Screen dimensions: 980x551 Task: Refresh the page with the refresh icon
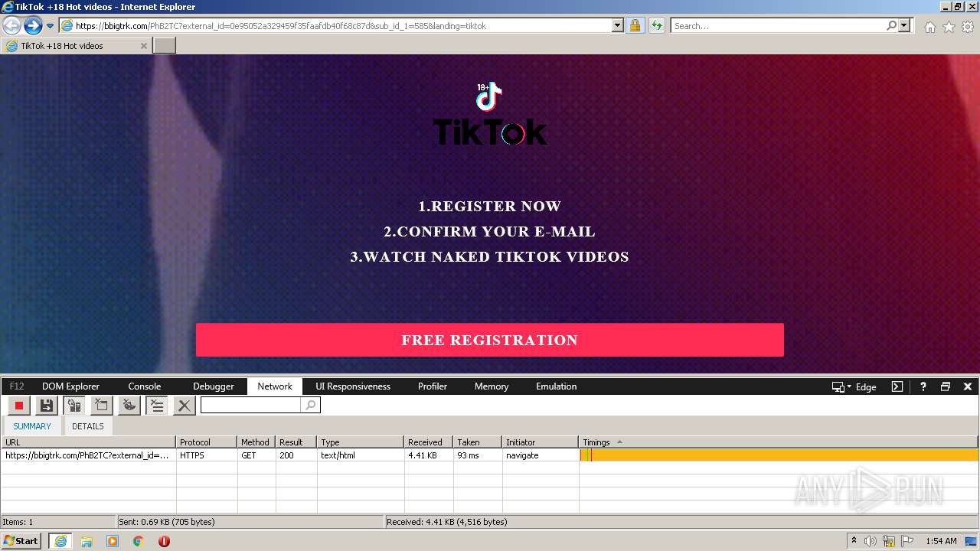pyautogui.click(x=656, y=26)
